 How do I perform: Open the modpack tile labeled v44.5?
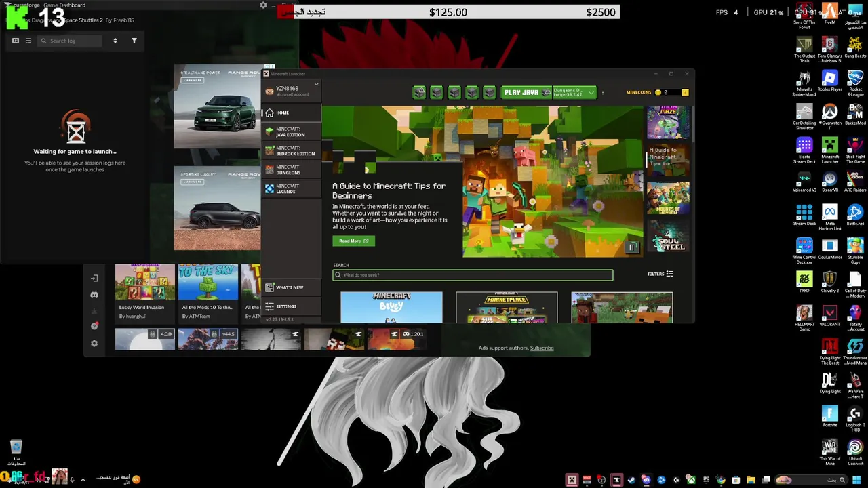click(x=208, y=339)
